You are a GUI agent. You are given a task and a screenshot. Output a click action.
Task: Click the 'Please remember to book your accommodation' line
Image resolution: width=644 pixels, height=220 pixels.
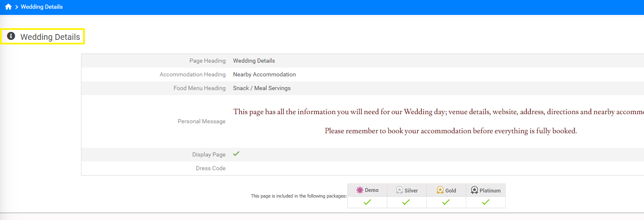point(451,131)
